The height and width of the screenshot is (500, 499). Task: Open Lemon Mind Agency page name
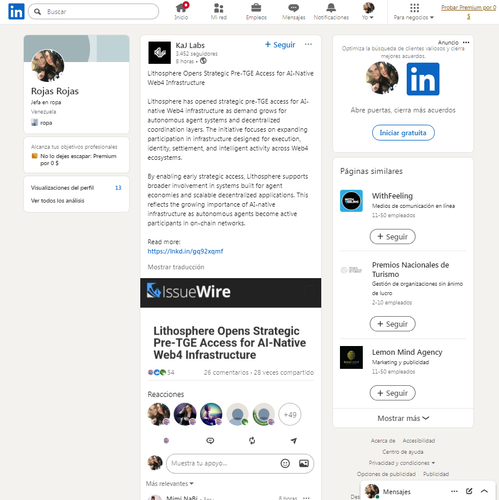pyautogui.click(x=407, y=352)
